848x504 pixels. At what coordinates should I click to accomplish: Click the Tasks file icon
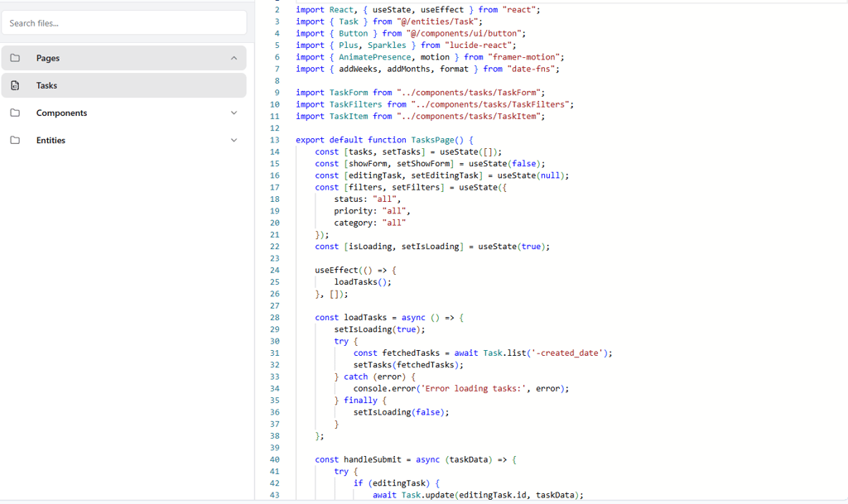(15, 85)
